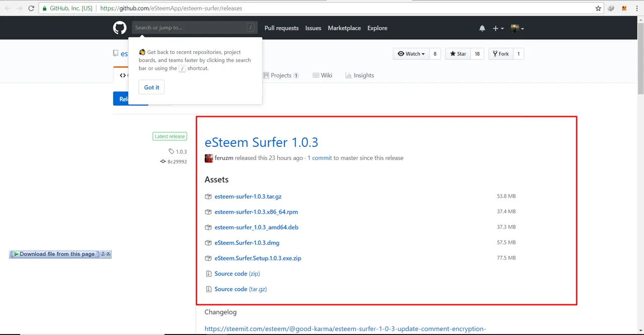This screenshot has width=644, height=335.
Task: Click the browser forward arrow
Action: point(20,8)
